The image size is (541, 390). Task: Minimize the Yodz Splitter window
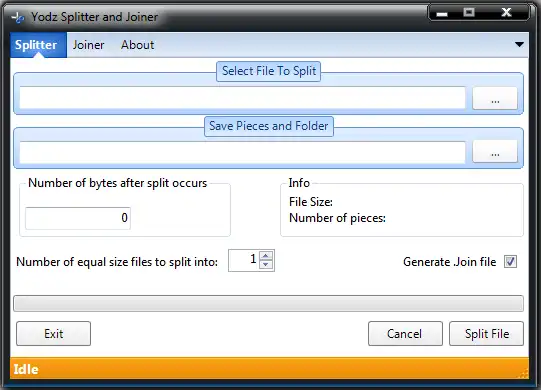[442, 13]
